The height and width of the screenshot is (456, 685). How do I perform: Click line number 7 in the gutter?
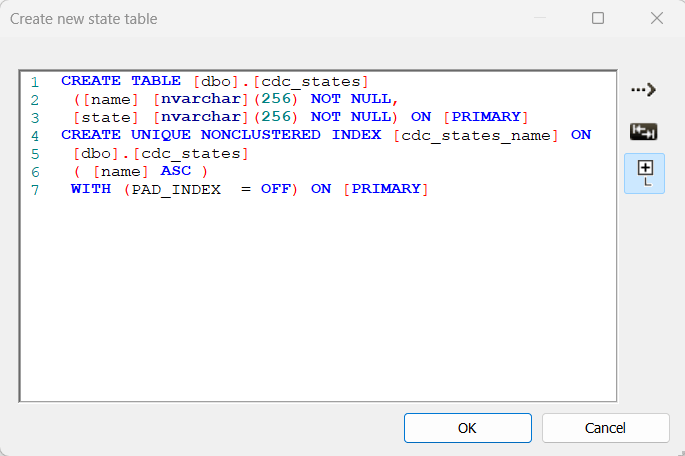(x=34, y=189)
